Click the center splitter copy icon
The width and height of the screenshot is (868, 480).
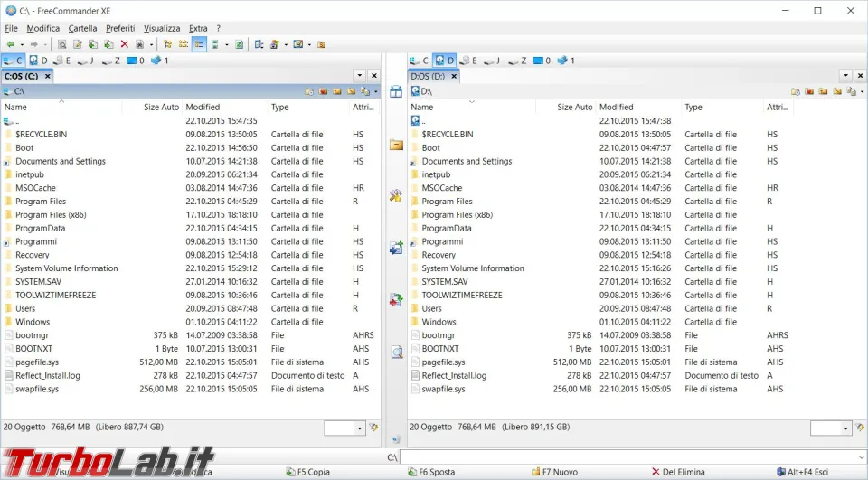pyautogui.click(x=396, y=248)
